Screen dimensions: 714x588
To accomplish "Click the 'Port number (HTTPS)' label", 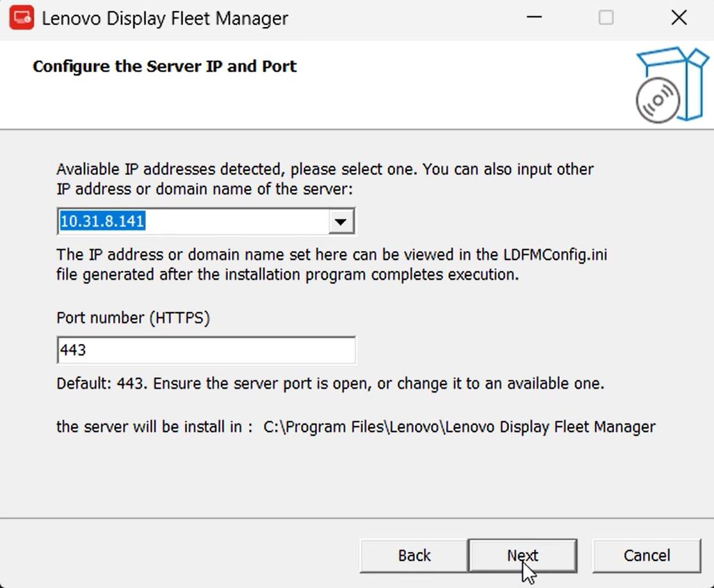I will pyautogui.click(x=133, y=318).
